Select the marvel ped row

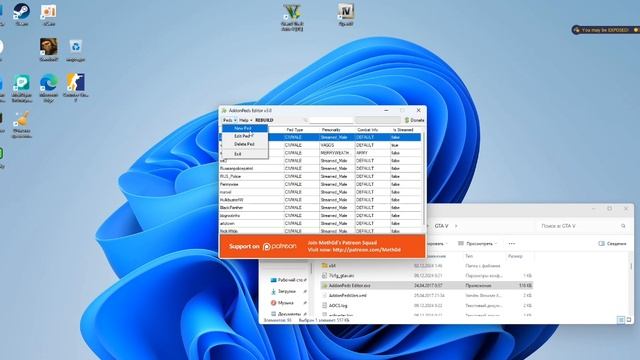point(320,192)
